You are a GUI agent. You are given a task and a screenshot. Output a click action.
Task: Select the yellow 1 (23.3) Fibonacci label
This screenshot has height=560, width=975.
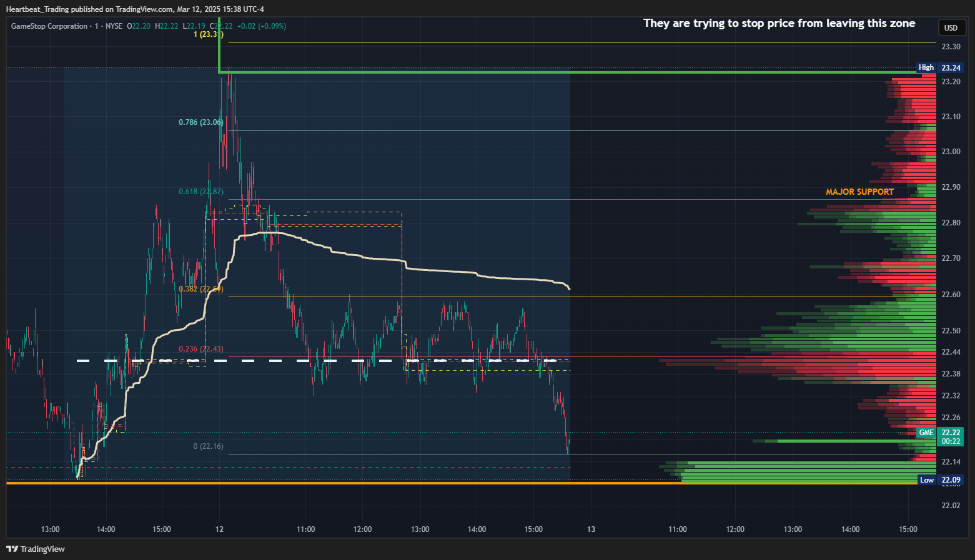(208, 34)
